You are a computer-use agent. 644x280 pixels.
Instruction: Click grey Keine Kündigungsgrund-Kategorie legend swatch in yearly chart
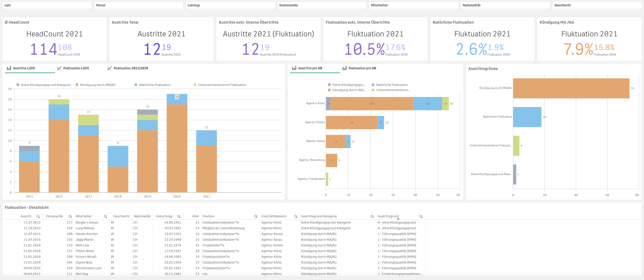click(18, 85)
